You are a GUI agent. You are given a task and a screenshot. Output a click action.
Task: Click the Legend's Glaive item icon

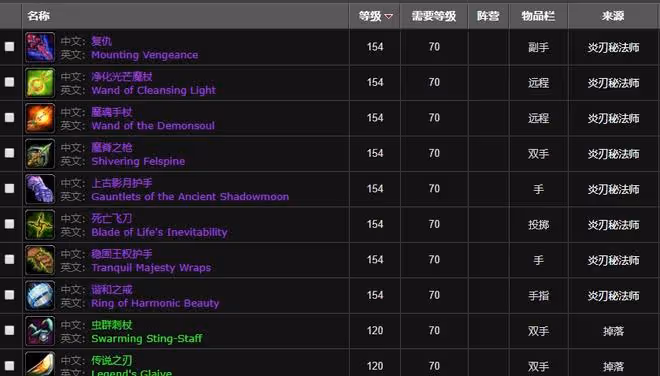(x=40, y=364)
